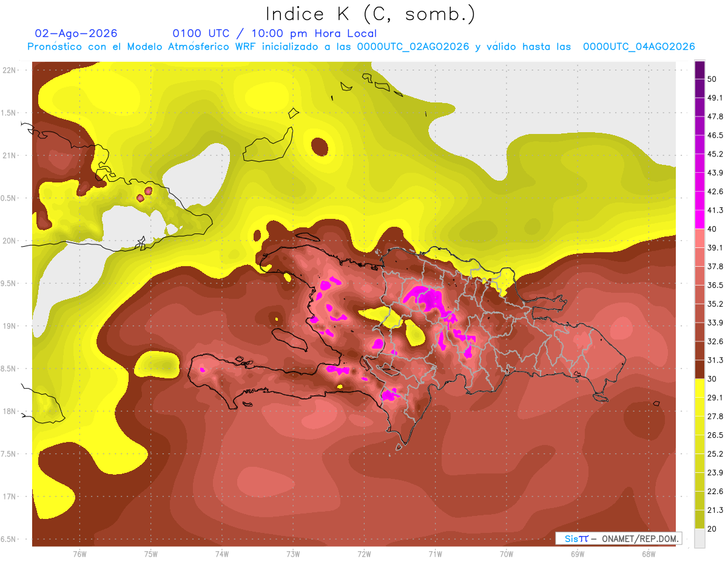Click the '21.3' color scale value
This screenshot has height=562, width=728.
[x=715, y=510]
